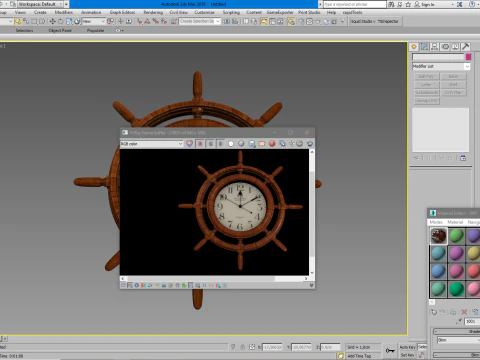Open the selection filter dropdown at toolbar left

click(x=6, y=21)
